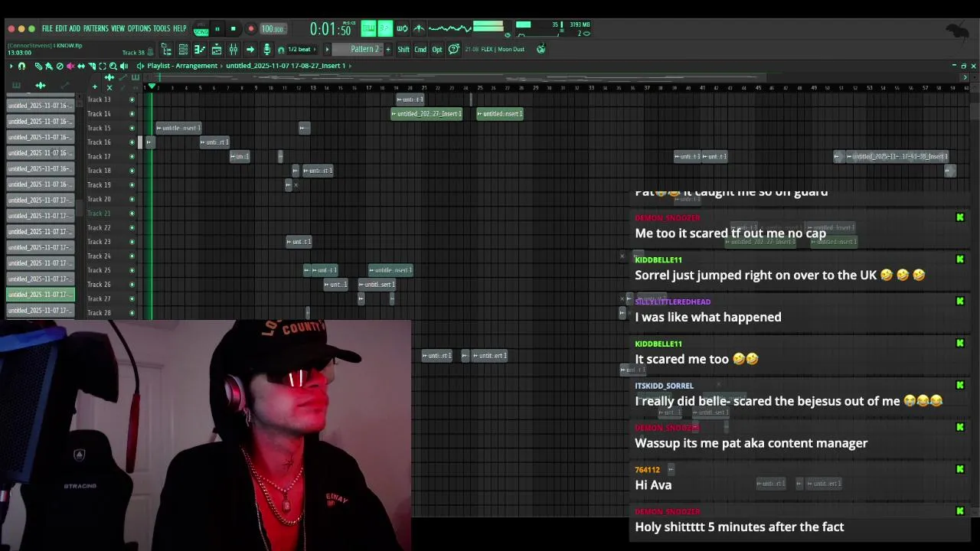Open the channel rack
Screen dimensions: 980x551
point(184,49)
